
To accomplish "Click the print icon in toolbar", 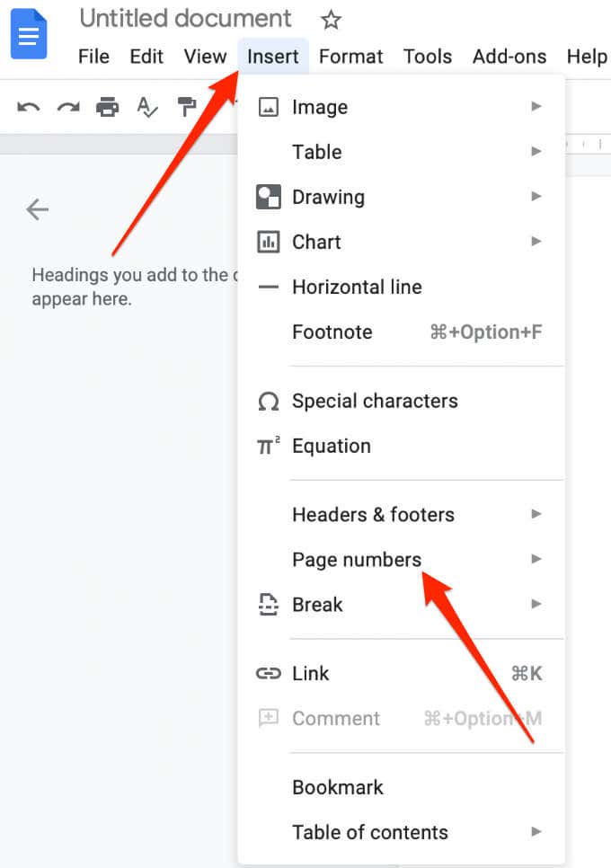I will [107, 106].
